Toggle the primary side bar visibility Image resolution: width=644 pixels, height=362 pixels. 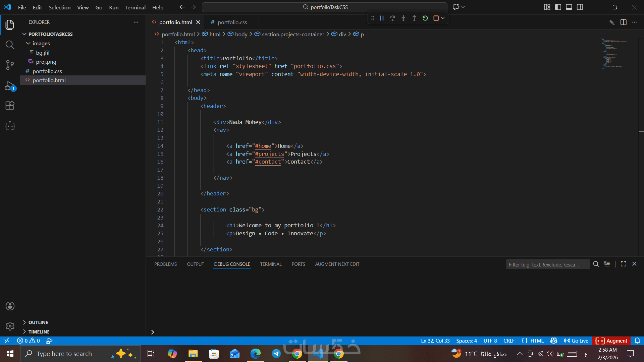coord(558,7)
